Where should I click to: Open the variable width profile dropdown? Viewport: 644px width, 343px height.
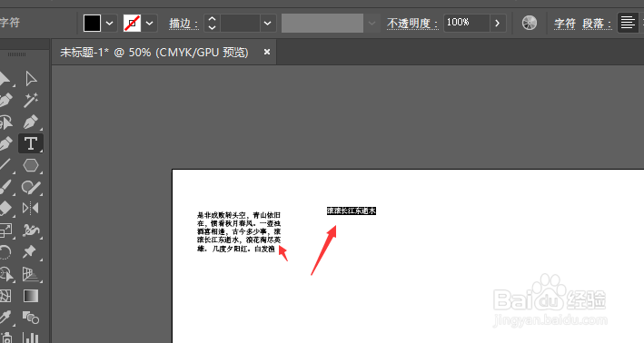click(372, 23)
